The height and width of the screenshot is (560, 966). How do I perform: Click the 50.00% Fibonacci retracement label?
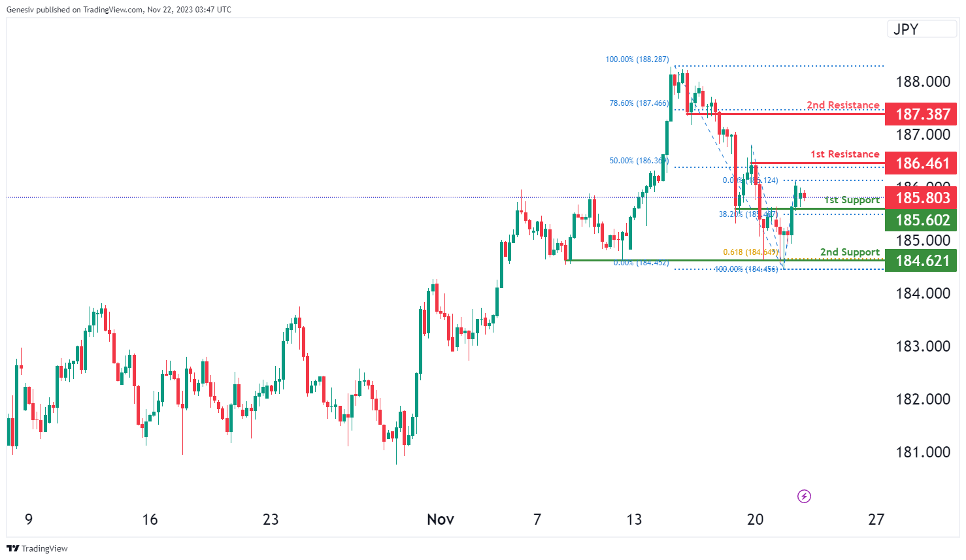[639, 161]
